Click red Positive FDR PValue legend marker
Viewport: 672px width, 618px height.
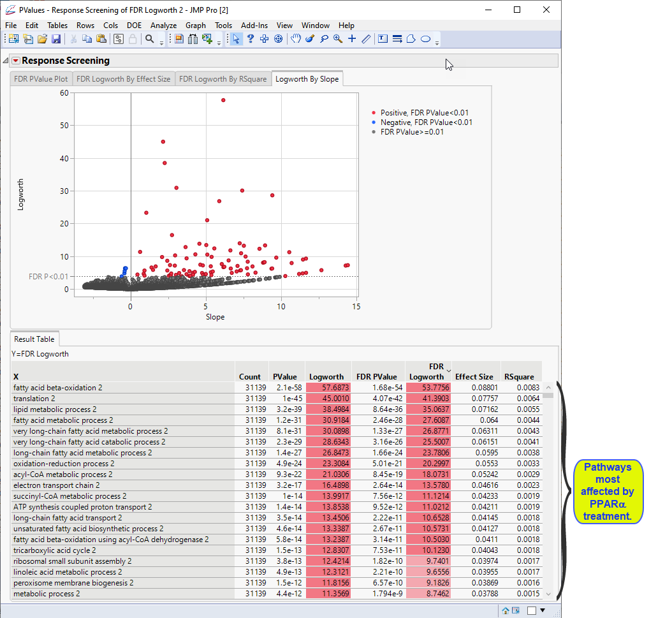[x=373, y=113]
